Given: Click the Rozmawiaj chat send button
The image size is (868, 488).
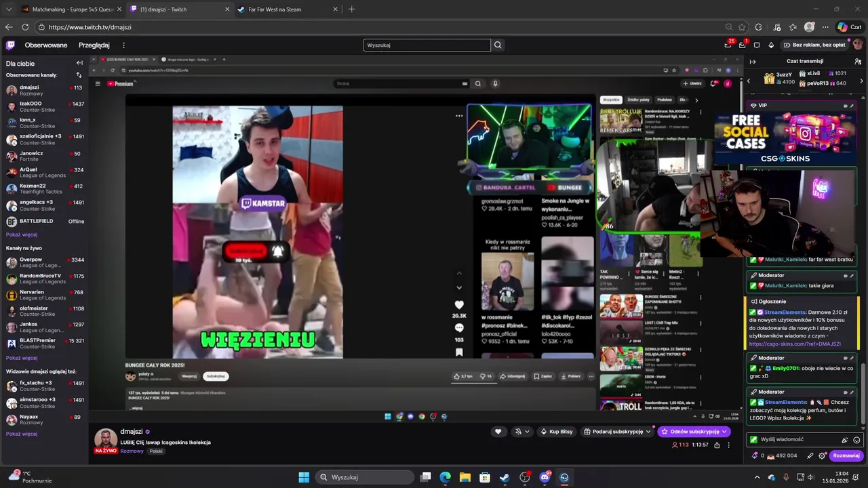Looking at the screenshot, I should click(846, 456).
